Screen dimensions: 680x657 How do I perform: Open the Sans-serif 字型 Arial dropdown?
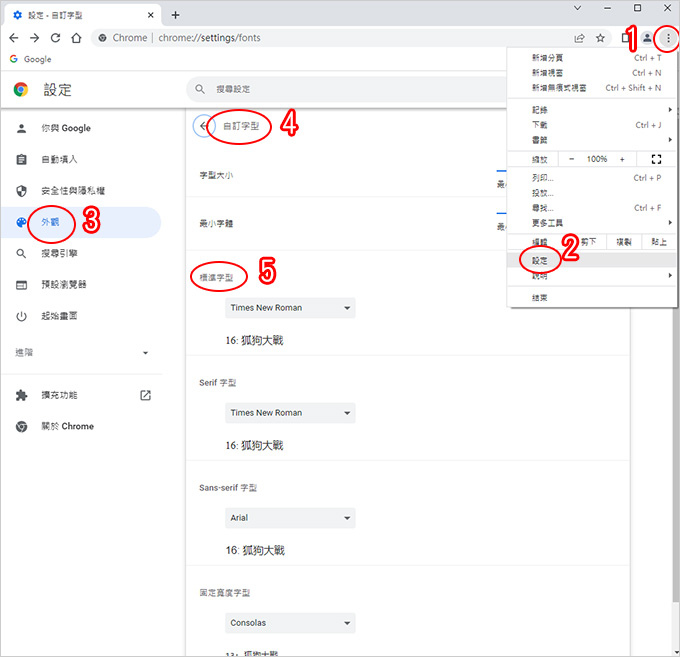tap(290, 518)
